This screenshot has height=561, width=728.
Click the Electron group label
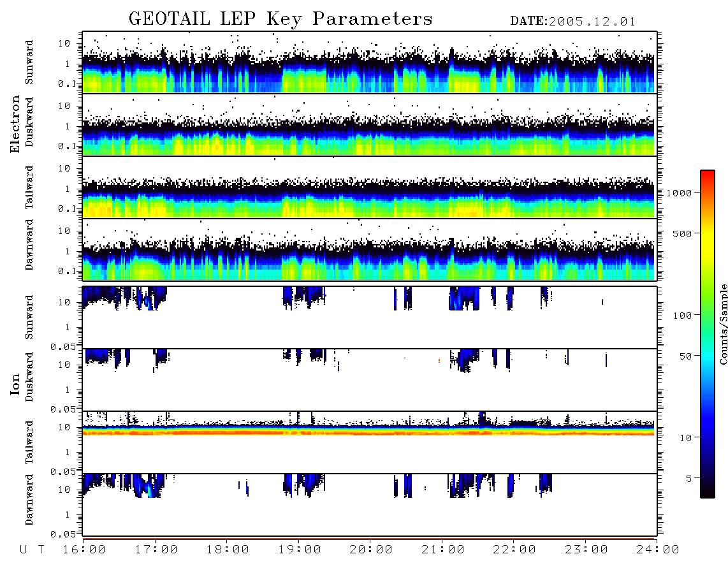tap(15, 124)
